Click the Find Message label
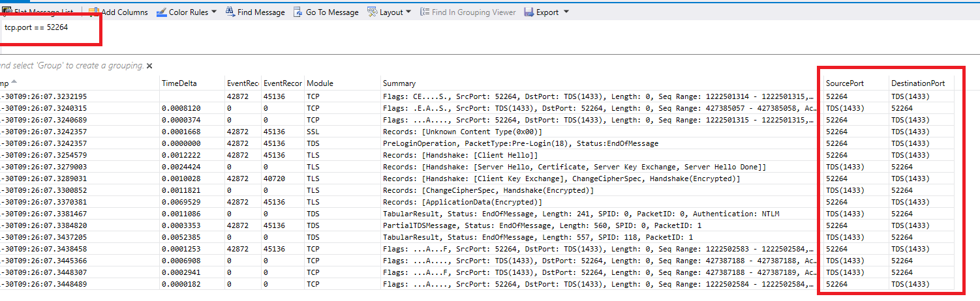Viewport: 980px width, 301px height. [x=261, y=12]
